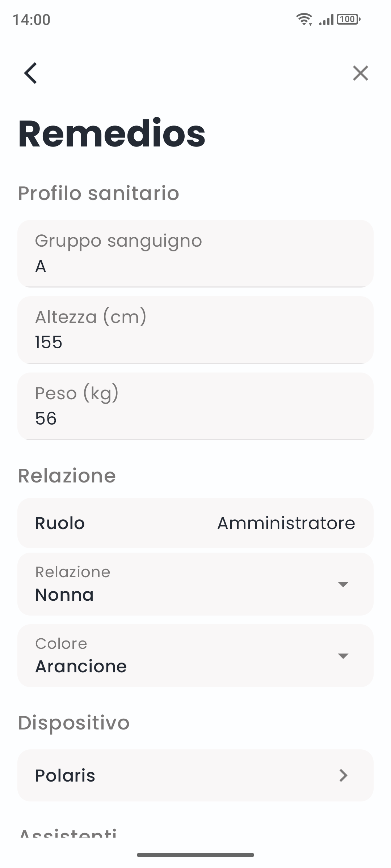The image size is (391, 868).
Task: Select the Polaris device entry
Action: pos(65,775)
